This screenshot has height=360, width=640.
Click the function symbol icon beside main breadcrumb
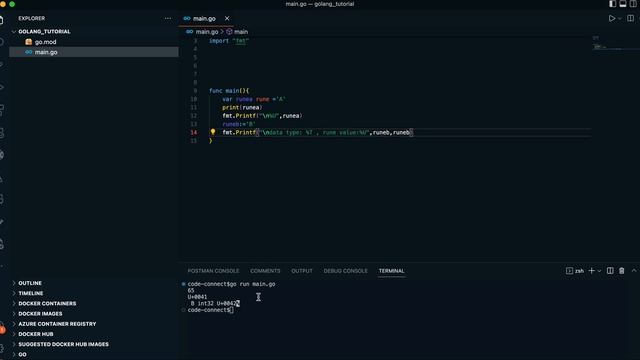229,31
